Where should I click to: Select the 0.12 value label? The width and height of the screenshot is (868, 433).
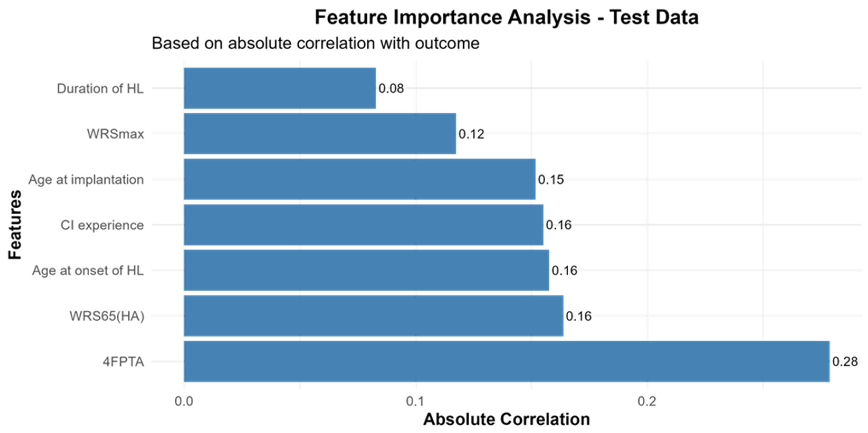[x=471, y=134]
